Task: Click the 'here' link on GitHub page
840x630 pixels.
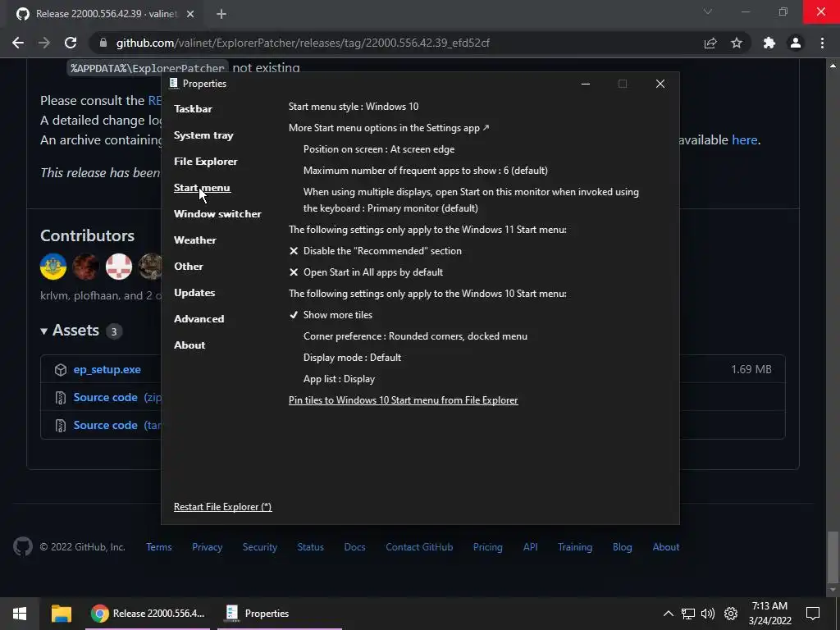Action: pos(745,139)
